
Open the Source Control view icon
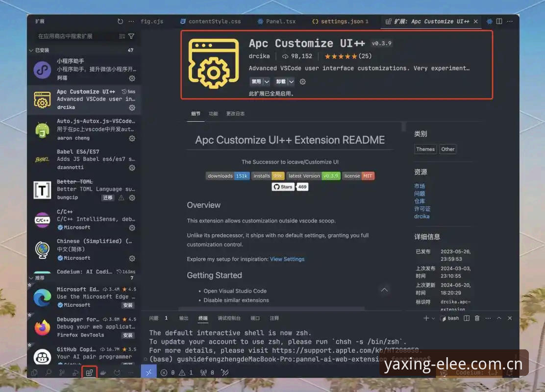click(62, 372)
